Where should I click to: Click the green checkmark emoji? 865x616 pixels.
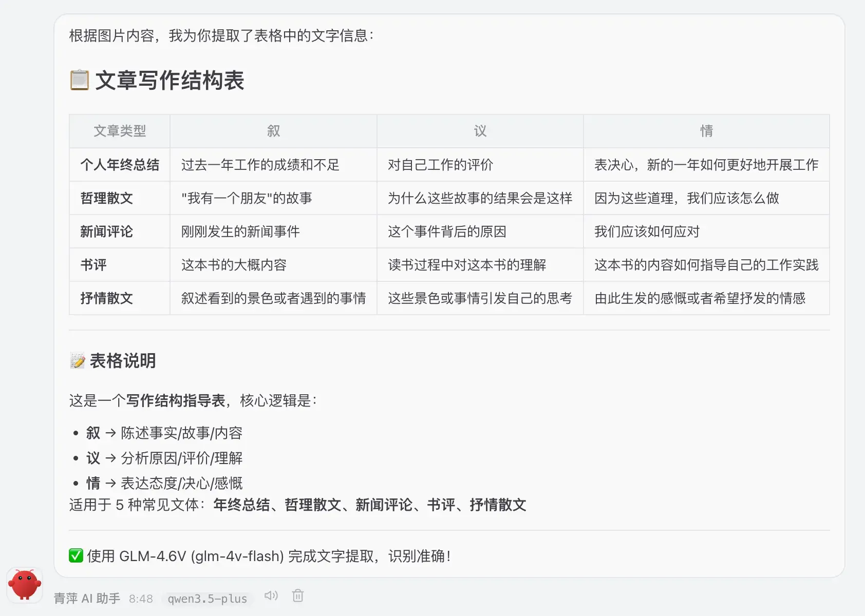76,555
